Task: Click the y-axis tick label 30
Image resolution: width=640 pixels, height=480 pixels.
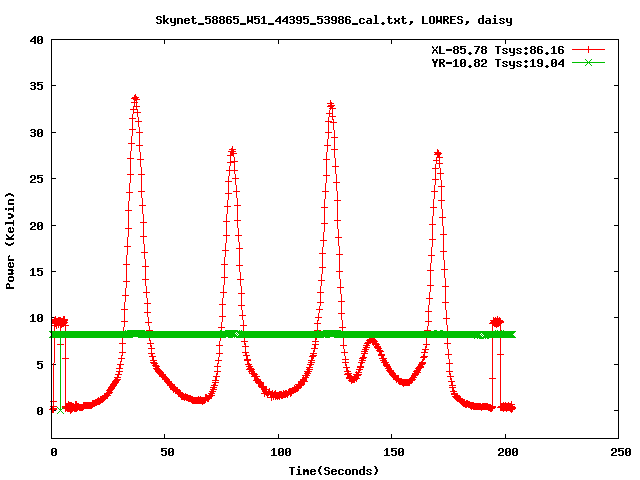Action: 37,133
